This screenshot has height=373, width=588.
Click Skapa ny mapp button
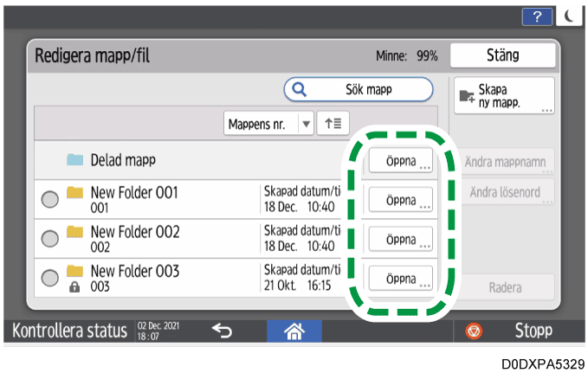(x=503, y=95)
